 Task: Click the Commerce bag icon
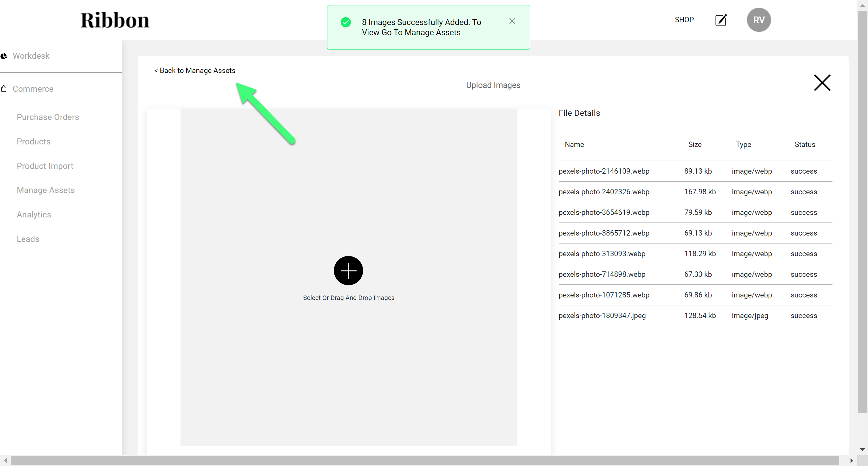4,89
